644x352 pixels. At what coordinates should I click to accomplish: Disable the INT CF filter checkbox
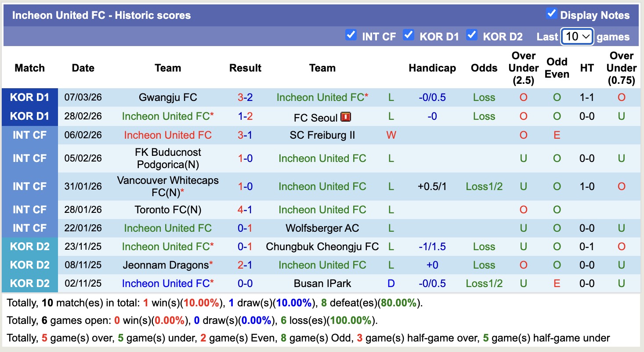[x=351, y=36]
